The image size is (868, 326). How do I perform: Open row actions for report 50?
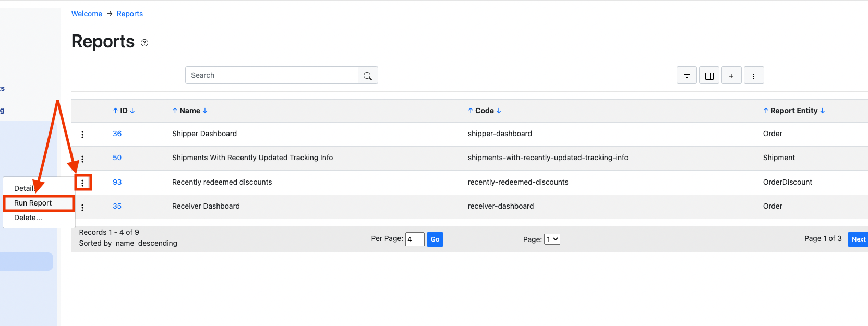(x=82, y=159)
